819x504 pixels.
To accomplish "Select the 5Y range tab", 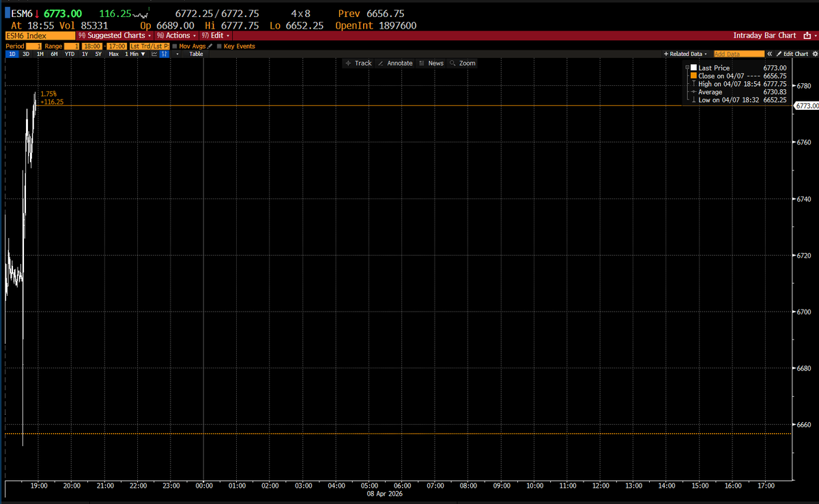I will point(98,54).
